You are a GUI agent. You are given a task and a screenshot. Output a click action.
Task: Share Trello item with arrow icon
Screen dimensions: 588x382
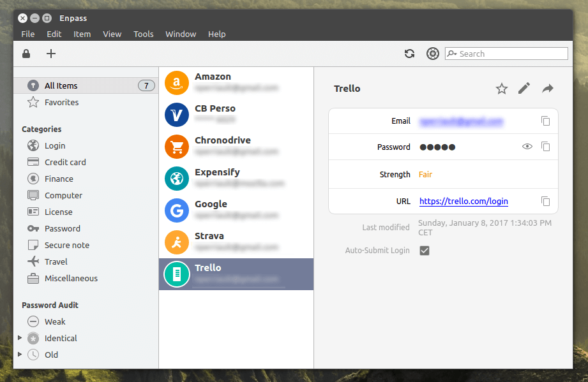tap(548, 89)
